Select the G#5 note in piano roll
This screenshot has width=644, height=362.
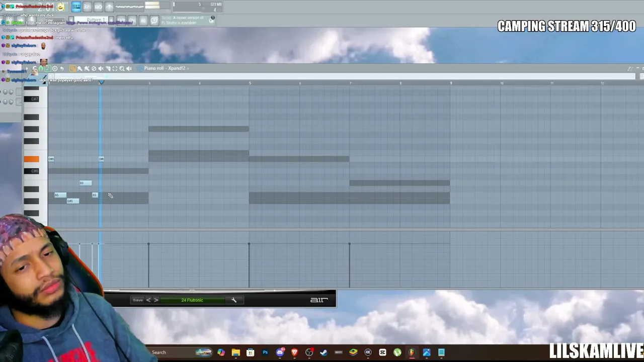click(x=72, y=201)
